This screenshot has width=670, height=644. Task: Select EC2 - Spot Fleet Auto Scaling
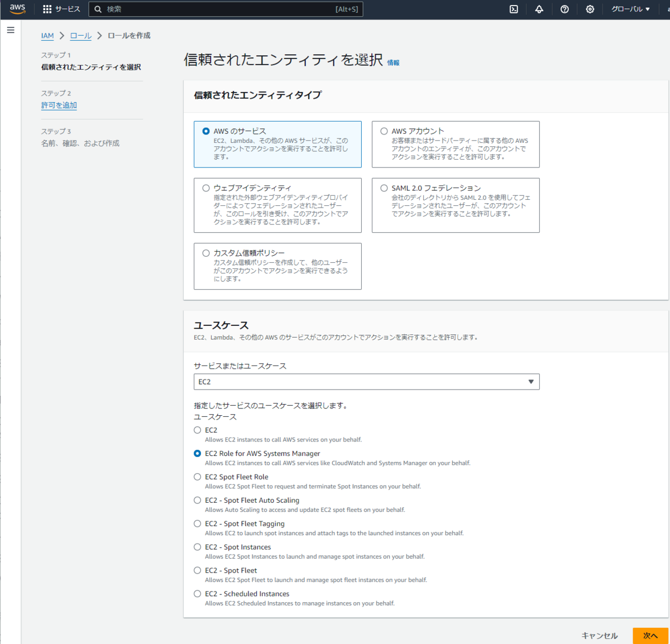click(197, 501)
